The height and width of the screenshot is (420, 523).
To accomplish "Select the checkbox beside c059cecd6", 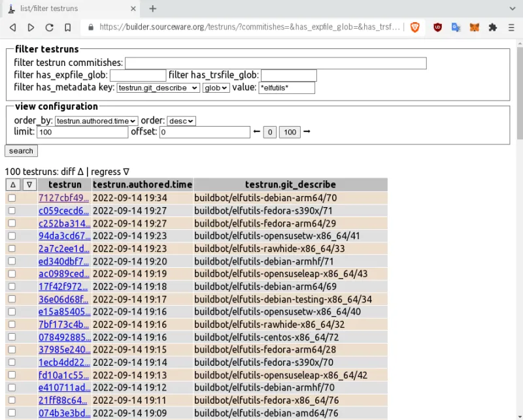I will (x=11, y=210).
